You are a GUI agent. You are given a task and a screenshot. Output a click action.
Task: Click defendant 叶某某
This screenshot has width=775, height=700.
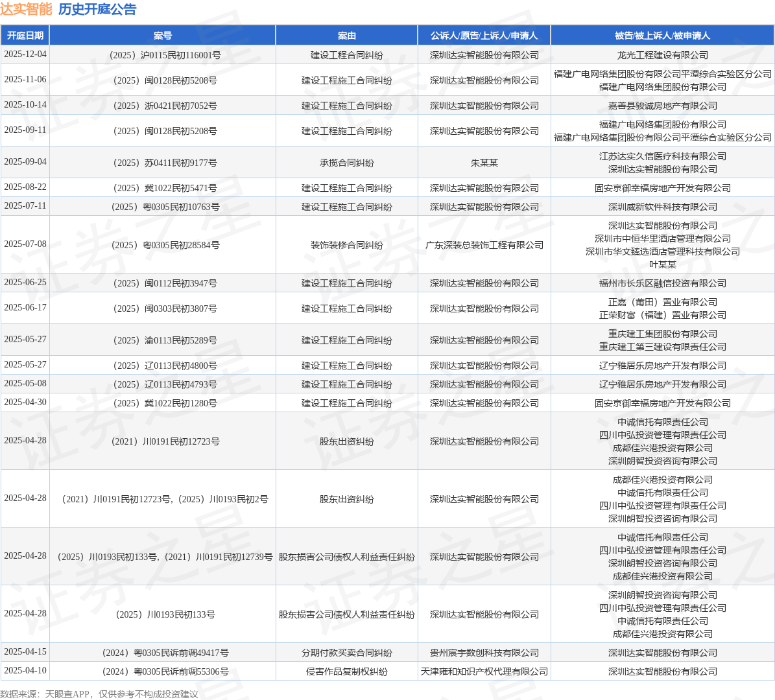pyautogui.click(x=662, y=265)
